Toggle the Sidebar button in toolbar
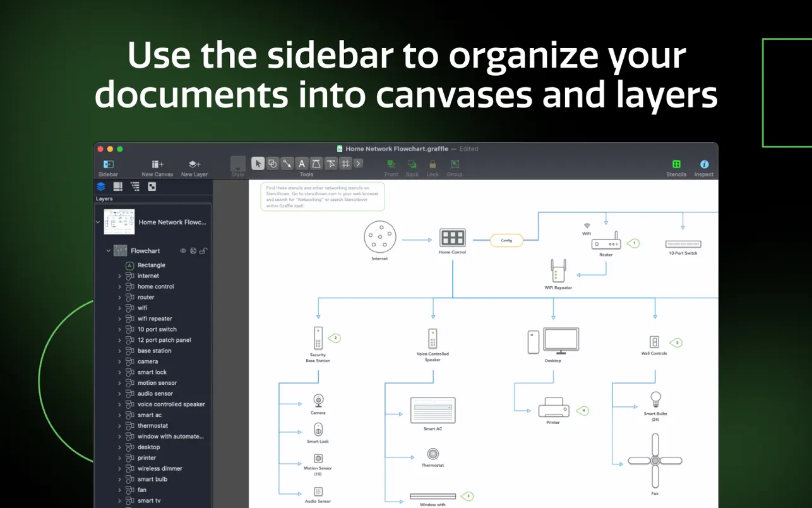812x508 pixels. (x=108, y=164)
